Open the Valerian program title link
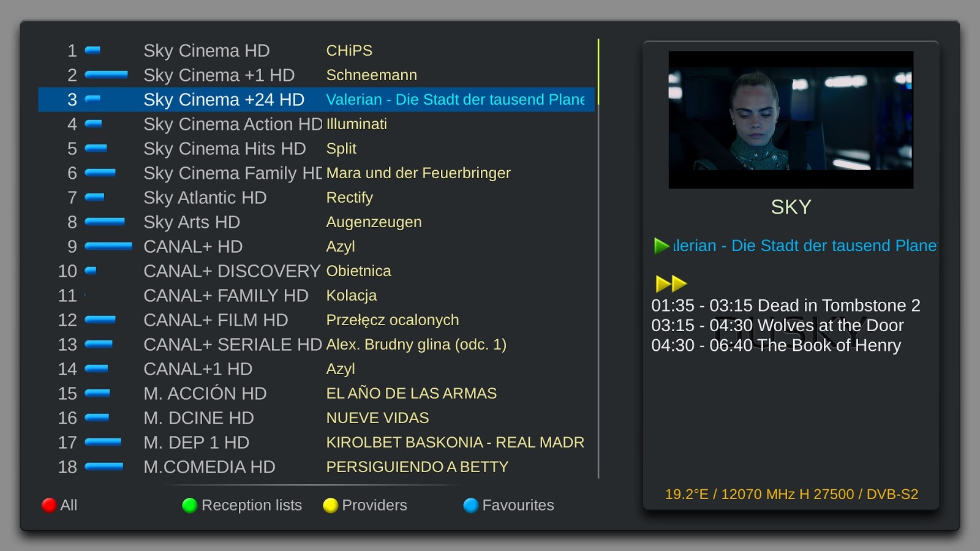 pyautogui.click(x=796, y=246)
